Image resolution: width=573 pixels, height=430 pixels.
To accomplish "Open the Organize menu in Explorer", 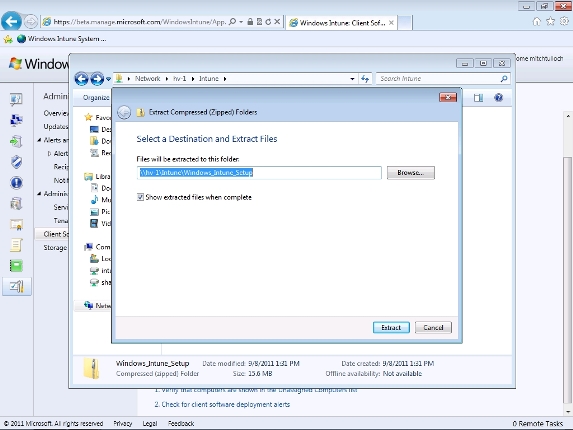I will coord(96,98).
